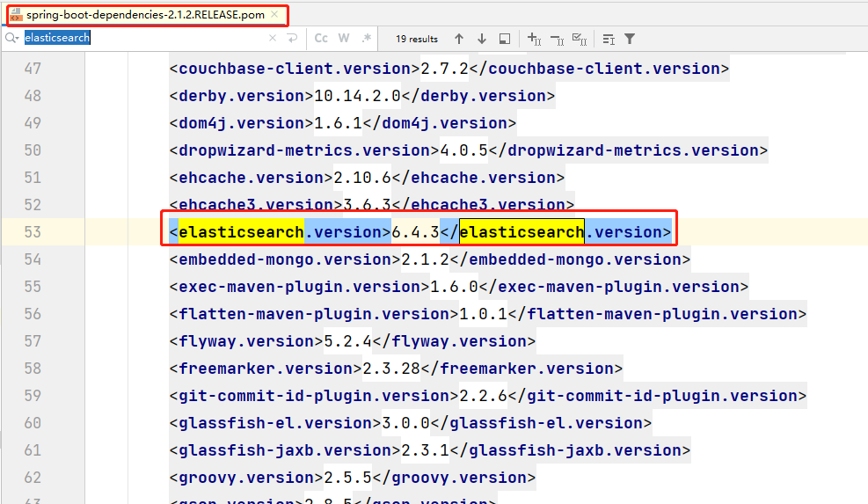
Task: Go to next occurrence arrow
Action: point(482,39)
